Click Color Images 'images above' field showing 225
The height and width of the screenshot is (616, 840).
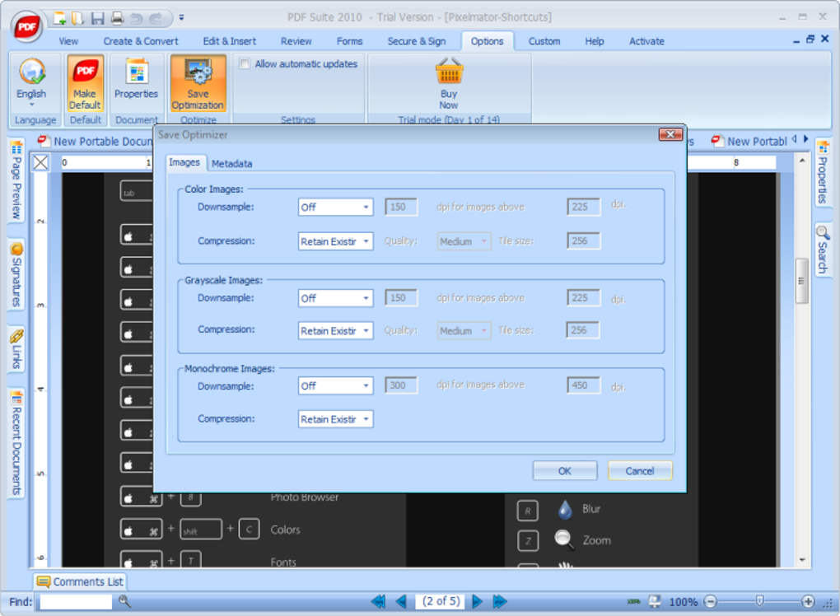coord(583,207)
